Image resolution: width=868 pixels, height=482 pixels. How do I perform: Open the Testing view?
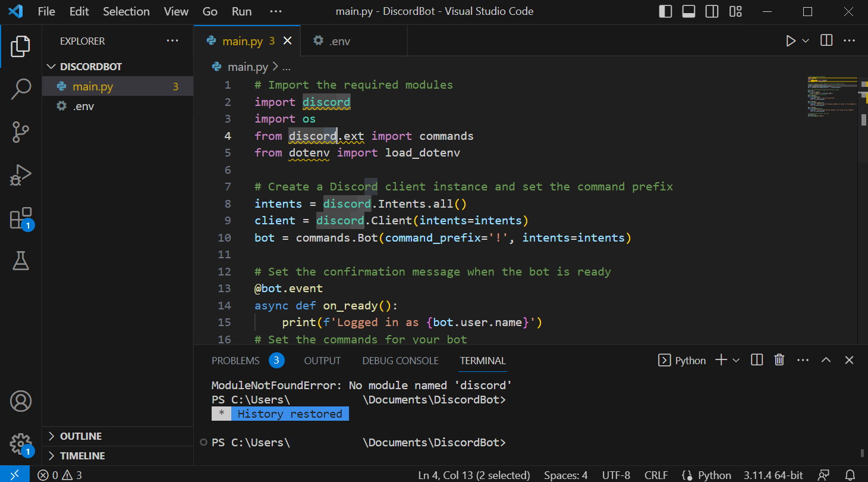[x=21, y=261]
